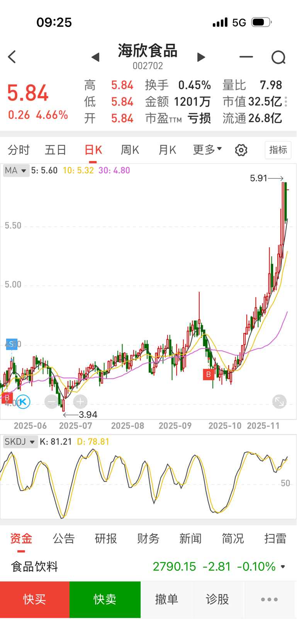Viewport: 297px width, 644px height.
Task: Open chart settings gear icon
Action: tap(241, 150)
